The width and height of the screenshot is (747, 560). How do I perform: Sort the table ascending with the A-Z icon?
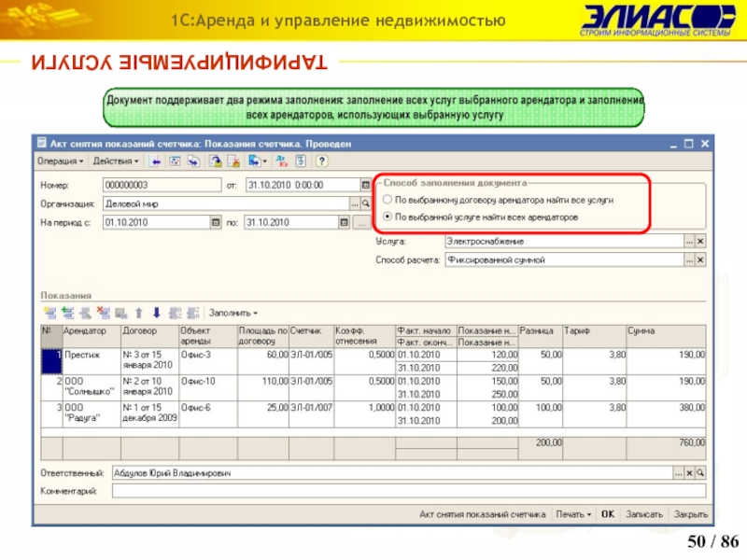176,313
